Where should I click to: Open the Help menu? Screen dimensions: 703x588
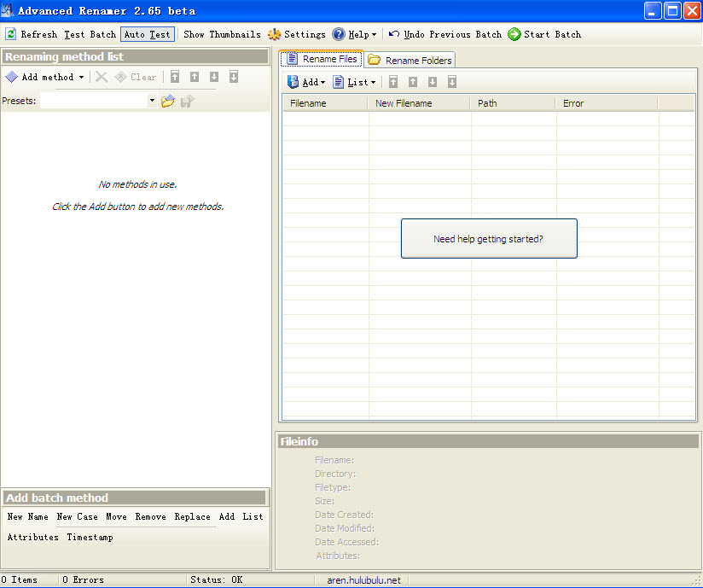click(354, 34)
